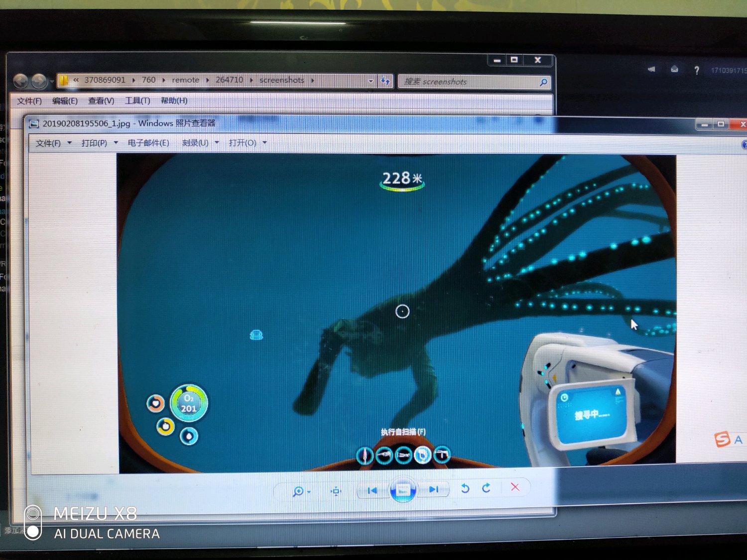Image resolution: width=747 pixels, height=560 pixels.
Task: Minimize the Photo Viewer window
Action: [x=704, y=124]
